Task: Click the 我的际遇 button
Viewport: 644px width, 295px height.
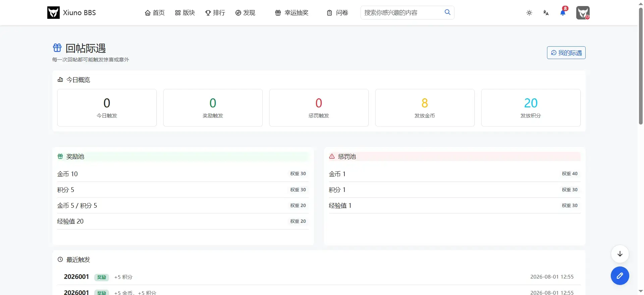Action: click(x=566, y=53)
